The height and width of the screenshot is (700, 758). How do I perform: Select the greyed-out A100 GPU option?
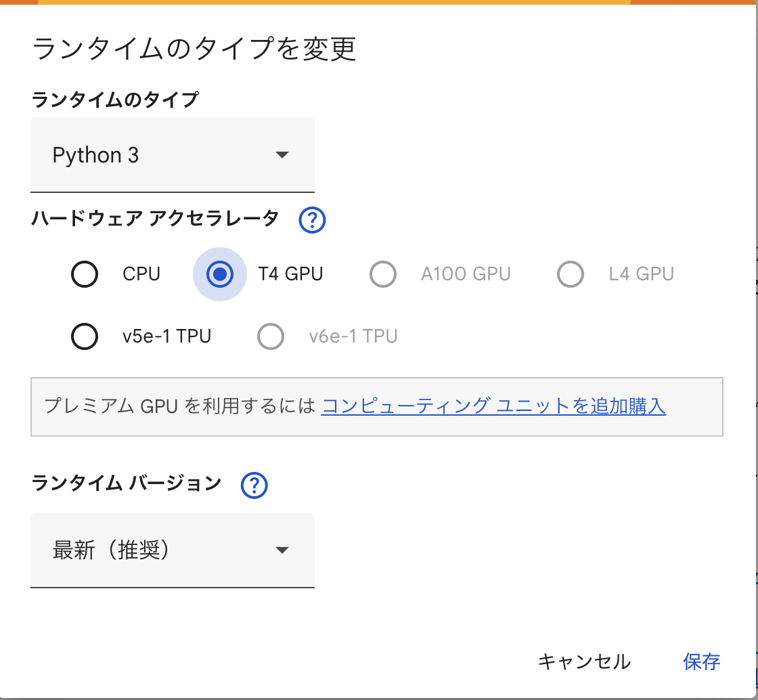[x=382, y=274]
